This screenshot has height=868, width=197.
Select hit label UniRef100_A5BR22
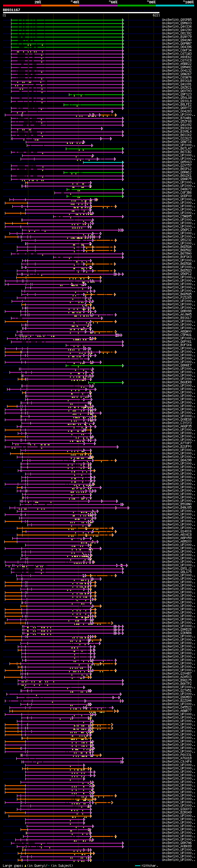(177, 64)
